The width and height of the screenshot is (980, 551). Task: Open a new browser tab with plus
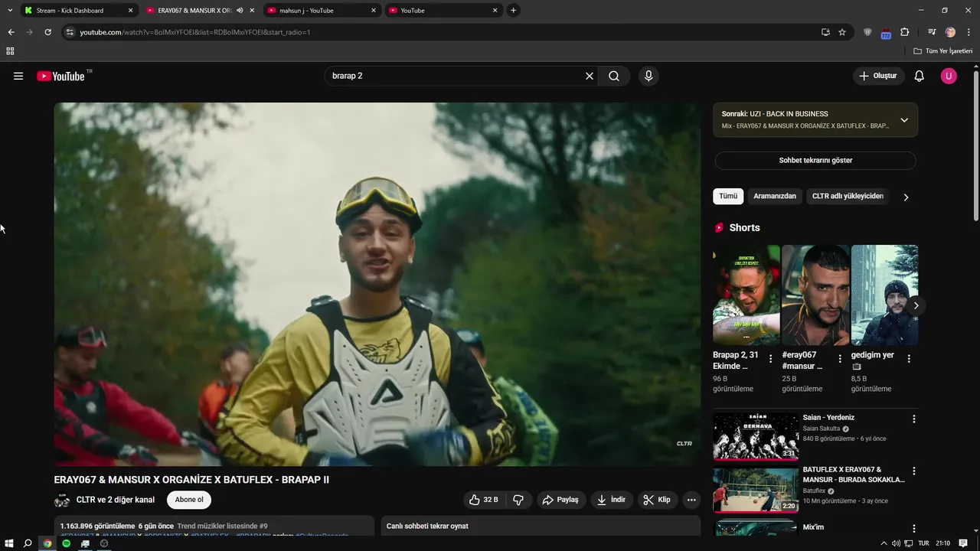pos(513,11)
